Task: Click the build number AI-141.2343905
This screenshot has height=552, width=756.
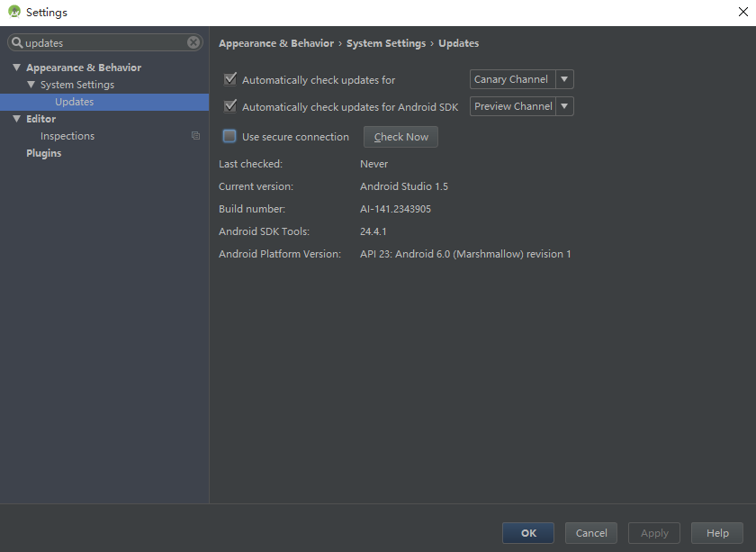Action: click(395, 209)
